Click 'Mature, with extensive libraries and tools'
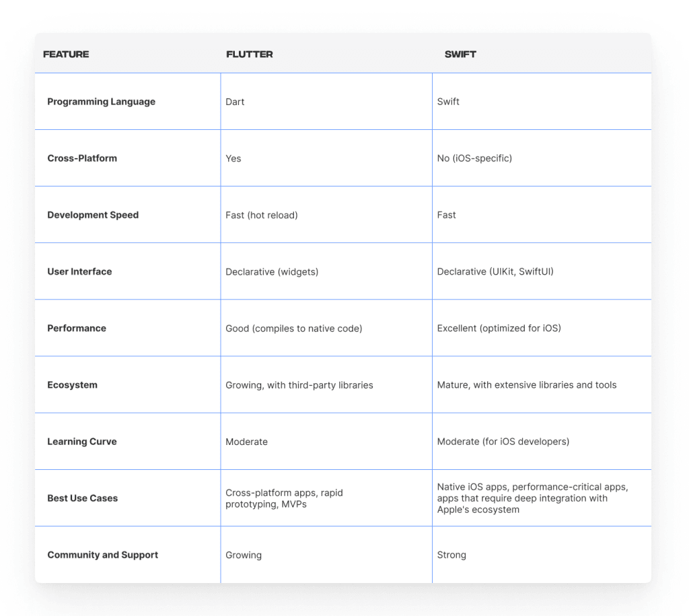Viewport: 689px width, 616px height. point(526,385)
